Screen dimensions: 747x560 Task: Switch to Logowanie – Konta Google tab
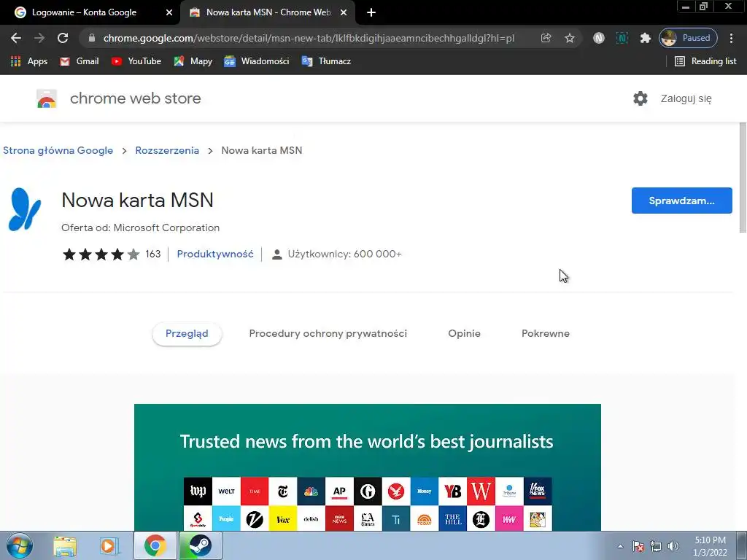[x=90, y=13]
